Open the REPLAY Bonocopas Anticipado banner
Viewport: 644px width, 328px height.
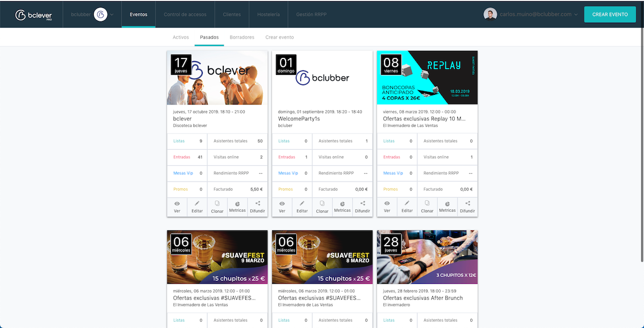[427, 78]
